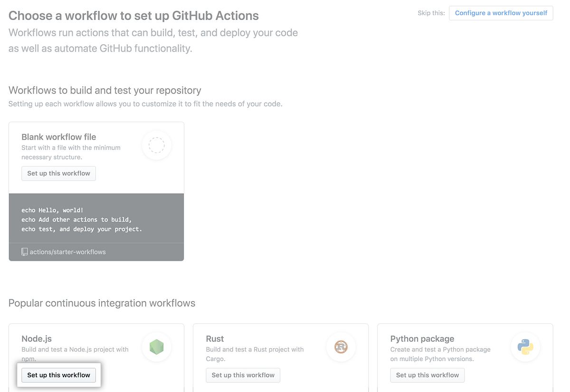Set up the Python package workflow
Viewport: 570px width, 392px height.
(427, 375)
